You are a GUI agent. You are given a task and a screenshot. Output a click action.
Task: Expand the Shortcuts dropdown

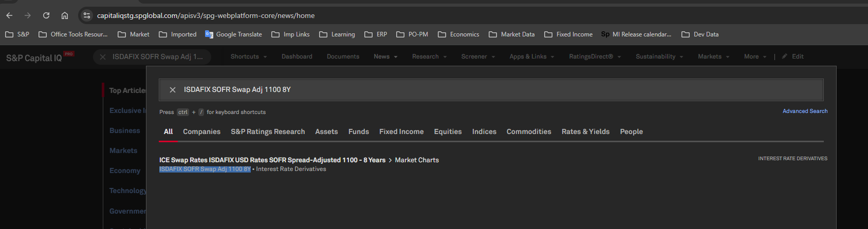tap(249, 56)
